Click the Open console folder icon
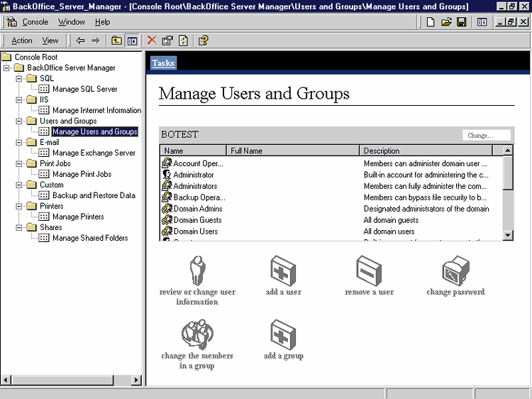 tap(446, 22)
